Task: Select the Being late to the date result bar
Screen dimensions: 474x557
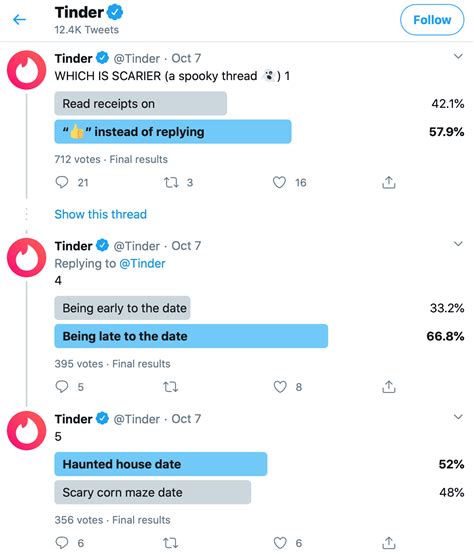Action: click(191, 336)
